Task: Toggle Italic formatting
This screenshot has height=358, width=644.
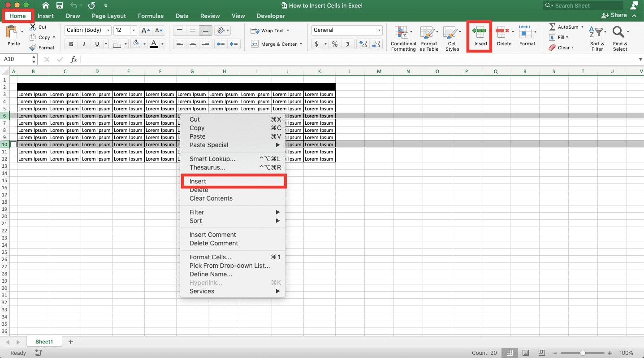Action: pyautogui.click(x=84, y=44)
